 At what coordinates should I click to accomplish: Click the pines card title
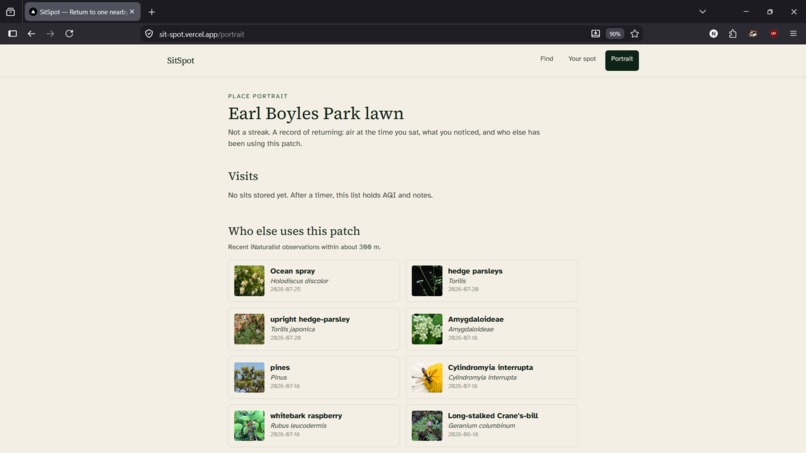click(x=280, y=368)
